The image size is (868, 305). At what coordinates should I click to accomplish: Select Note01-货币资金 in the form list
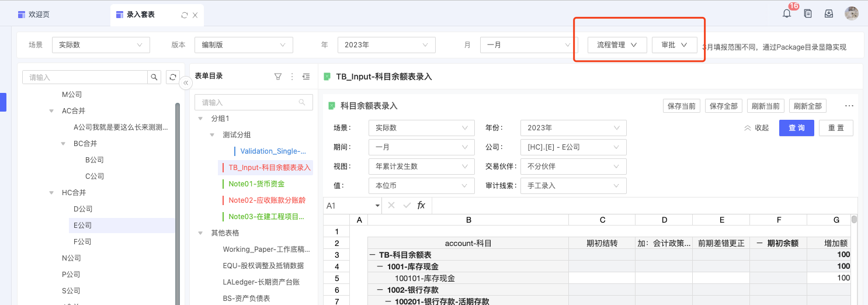click(x=256, y=184)
